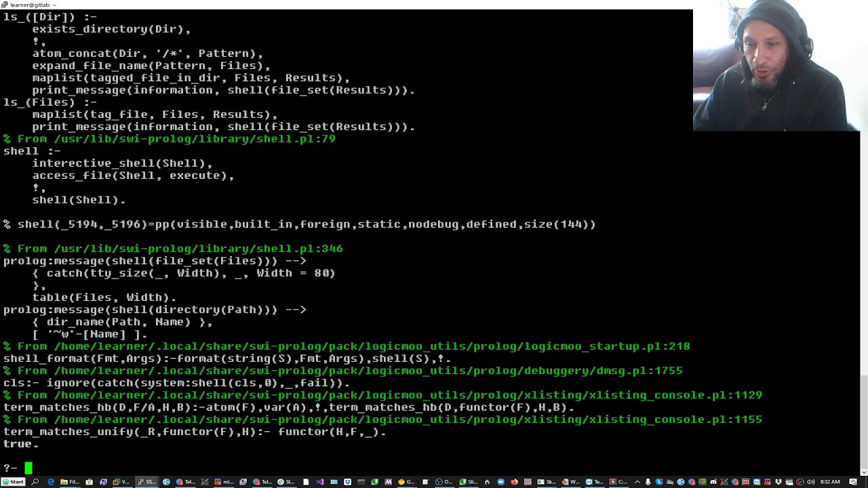
Task: Click the 'interective_shell(Shell),' line
Action: click(122, 163)
